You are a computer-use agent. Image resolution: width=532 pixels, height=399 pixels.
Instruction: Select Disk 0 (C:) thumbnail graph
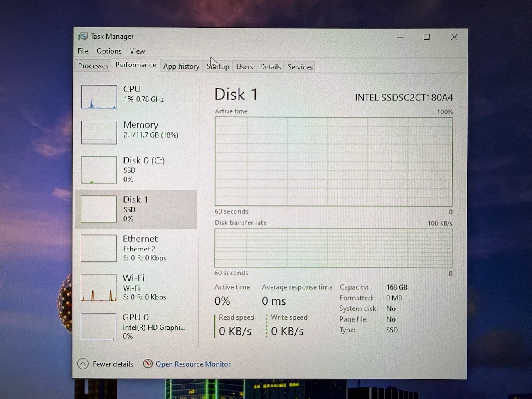[99, 170]
